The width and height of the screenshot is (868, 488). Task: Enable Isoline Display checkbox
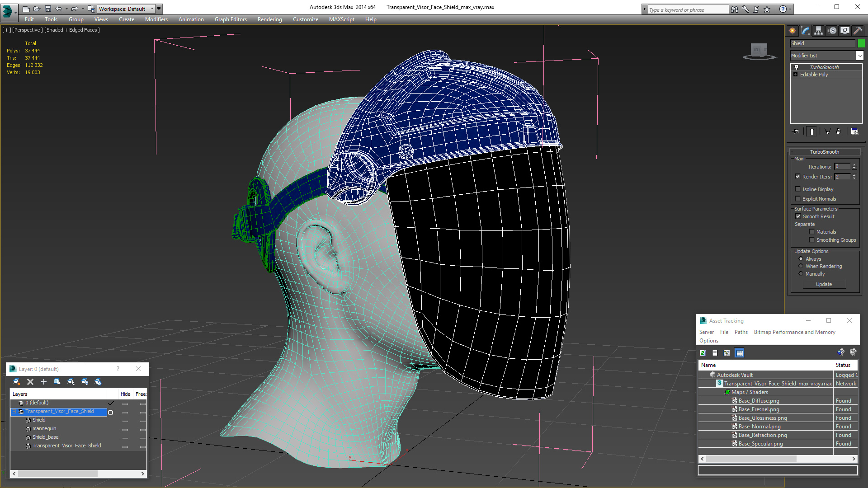click(797, 189)
